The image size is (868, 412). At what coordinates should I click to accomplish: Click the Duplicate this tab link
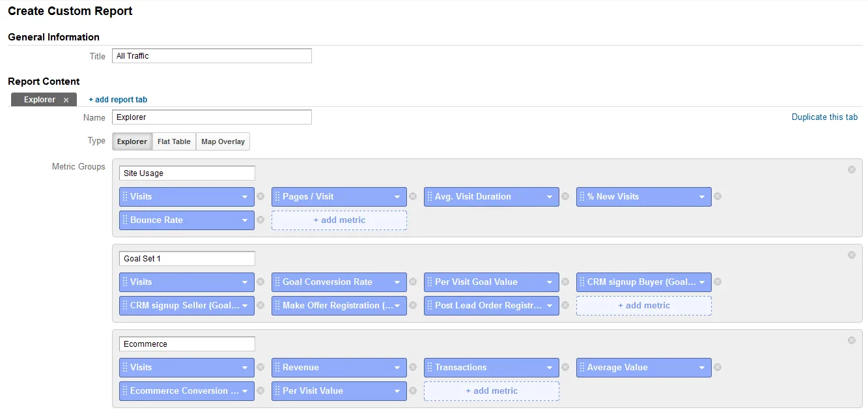click(x=824, y=117)
